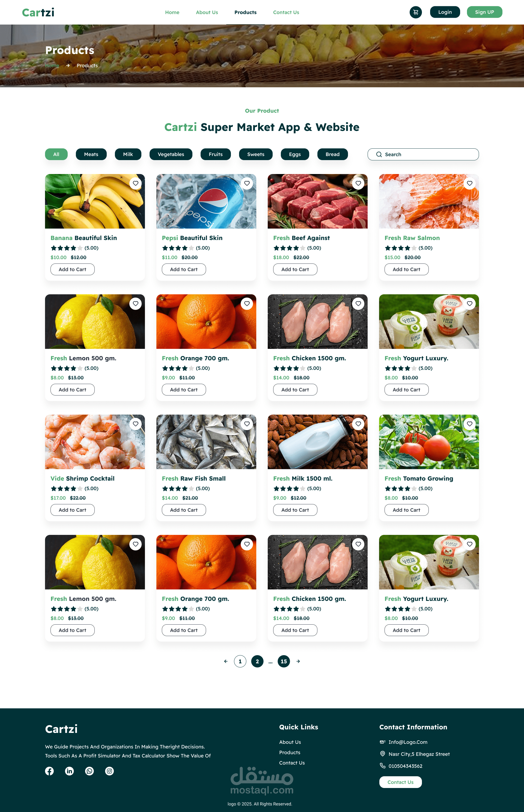Toggle wishlist heart on Fresh Raw Salmon
This screenshot has width=524, height=812.
click(x=470, y=183)
